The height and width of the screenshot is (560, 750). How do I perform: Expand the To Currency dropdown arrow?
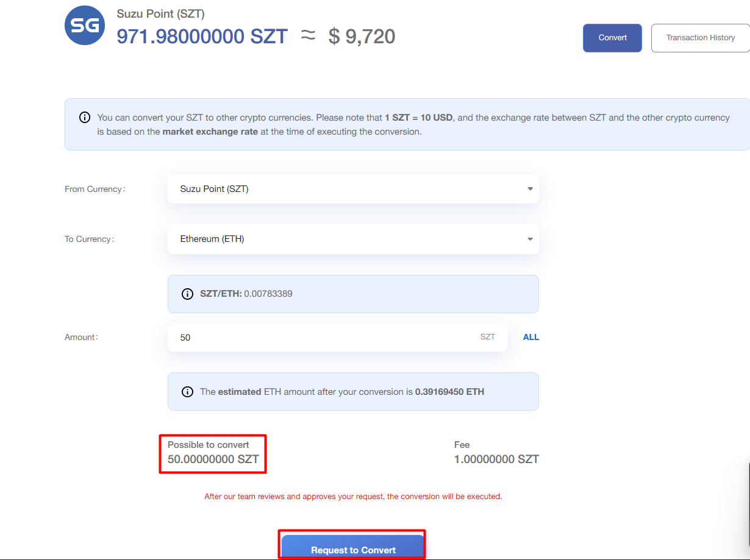[x=530, y=239]
